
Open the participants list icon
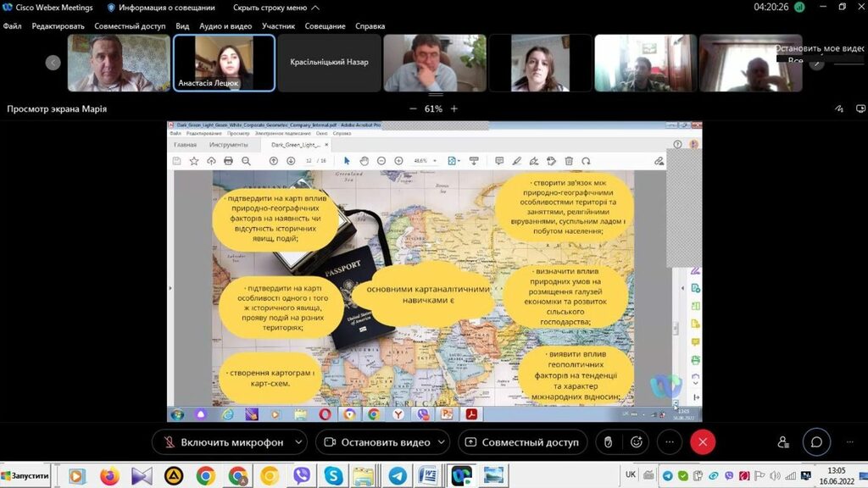click(782, 442)
